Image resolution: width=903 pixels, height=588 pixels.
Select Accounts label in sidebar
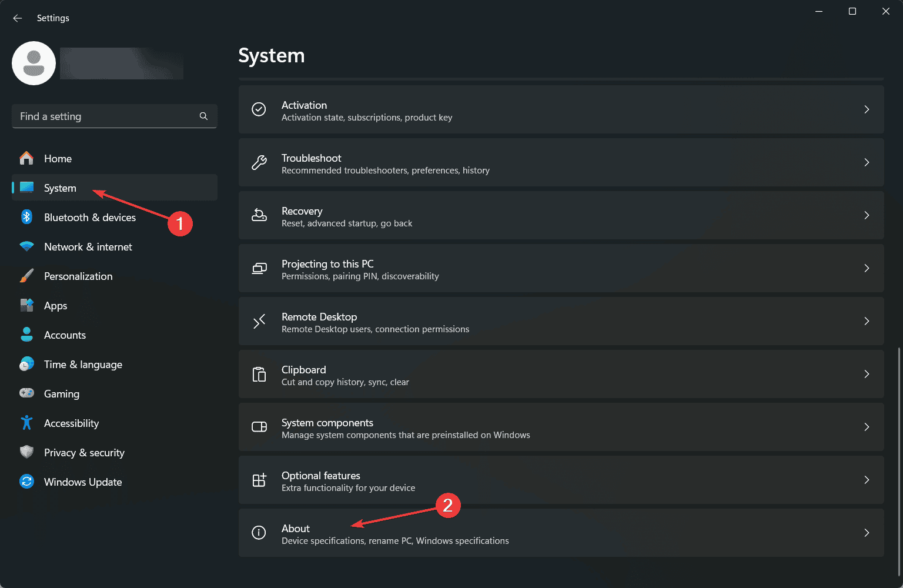click(65, 335)
